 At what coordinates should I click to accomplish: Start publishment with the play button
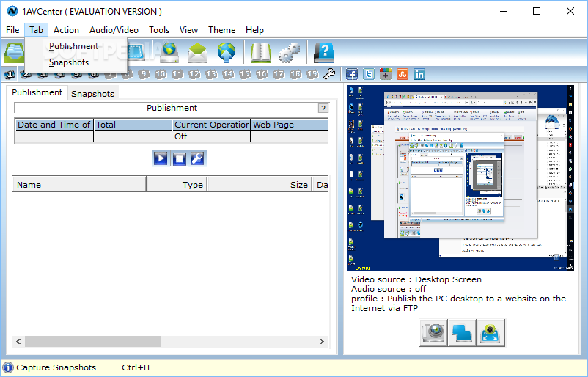(x=161, y=158)
